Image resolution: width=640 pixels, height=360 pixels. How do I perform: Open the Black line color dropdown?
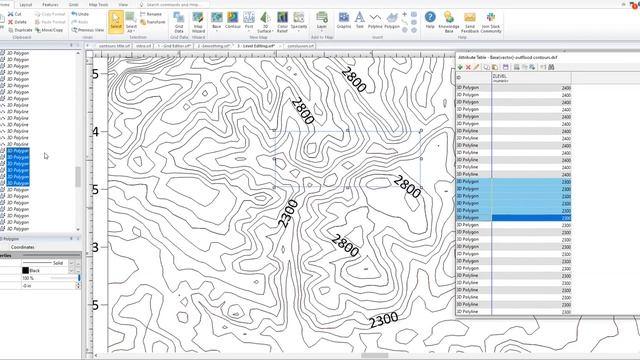click(x=71, y=270)
